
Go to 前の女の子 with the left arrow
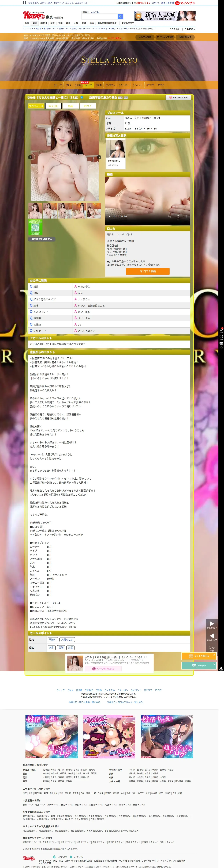point(211,637)
